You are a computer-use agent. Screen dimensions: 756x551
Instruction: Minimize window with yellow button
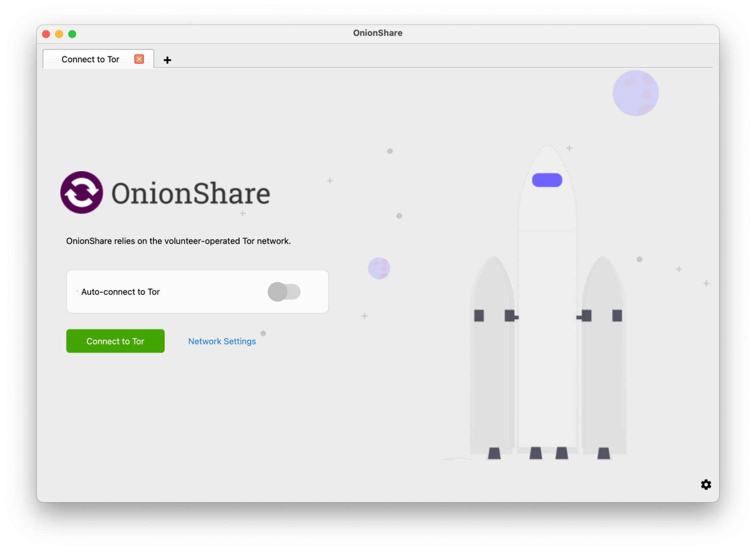[x=59, y=34]
